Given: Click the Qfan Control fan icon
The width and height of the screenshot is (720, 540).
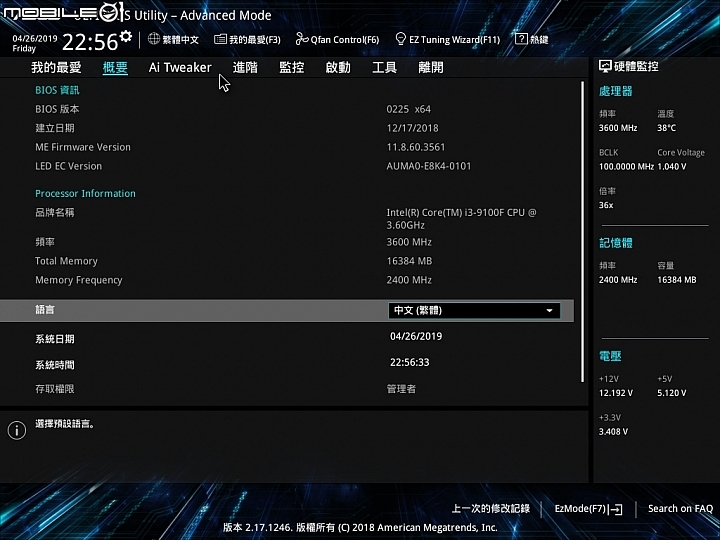Looking at the screenshot, I should pos(302,39).
